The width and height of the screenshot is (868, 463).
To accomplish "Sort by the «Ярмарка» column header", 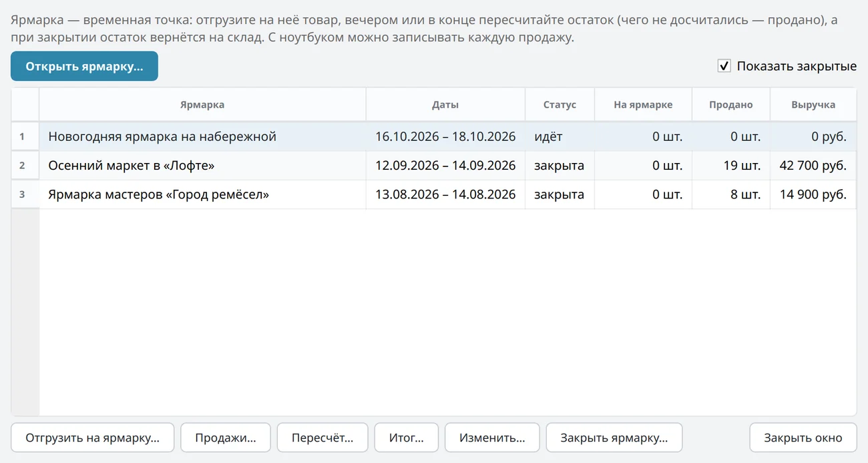I will 202,105.
